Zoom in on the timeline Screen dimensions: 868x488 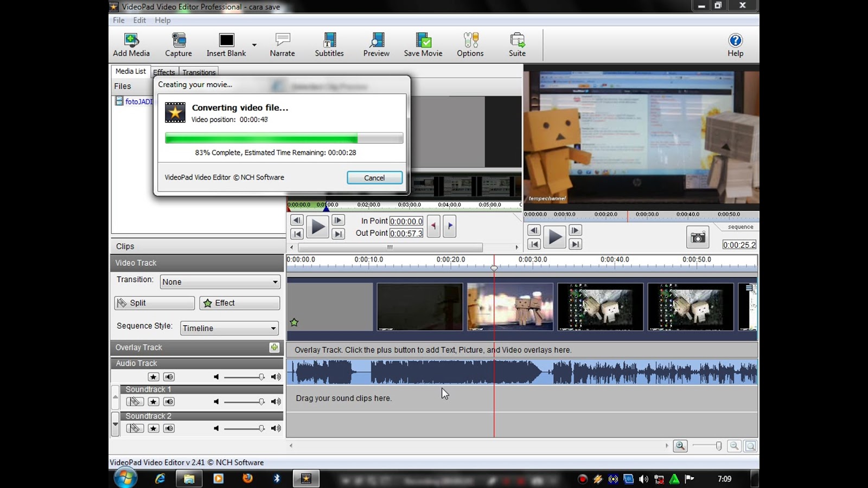coord(680,446)
